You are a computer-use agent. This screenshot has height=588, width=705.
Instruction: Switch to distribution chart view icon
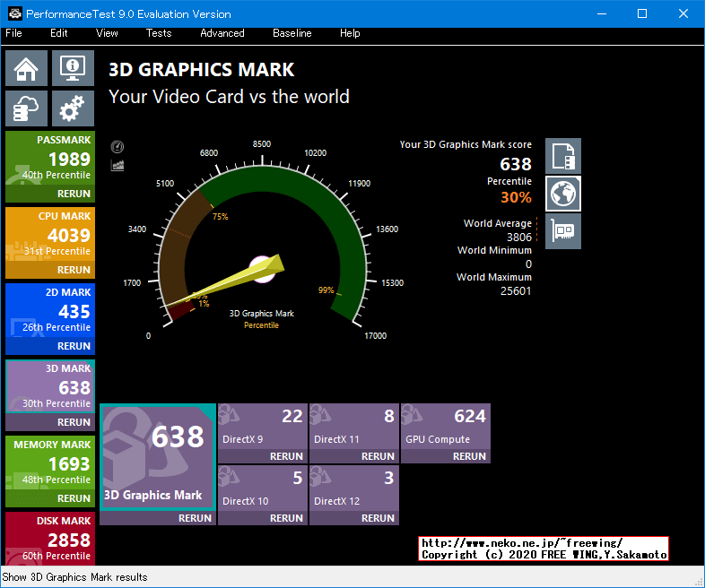click(117, 166)
